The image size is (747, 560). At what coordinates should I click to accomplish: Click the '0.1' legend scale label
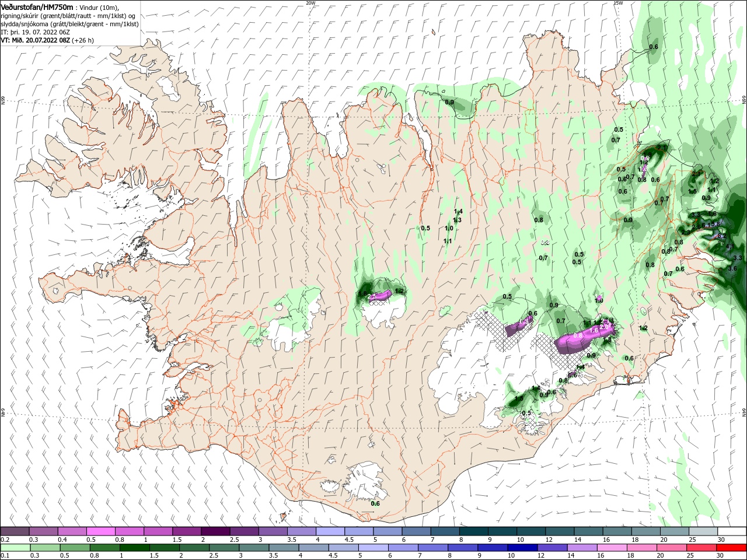pos(5,556)
